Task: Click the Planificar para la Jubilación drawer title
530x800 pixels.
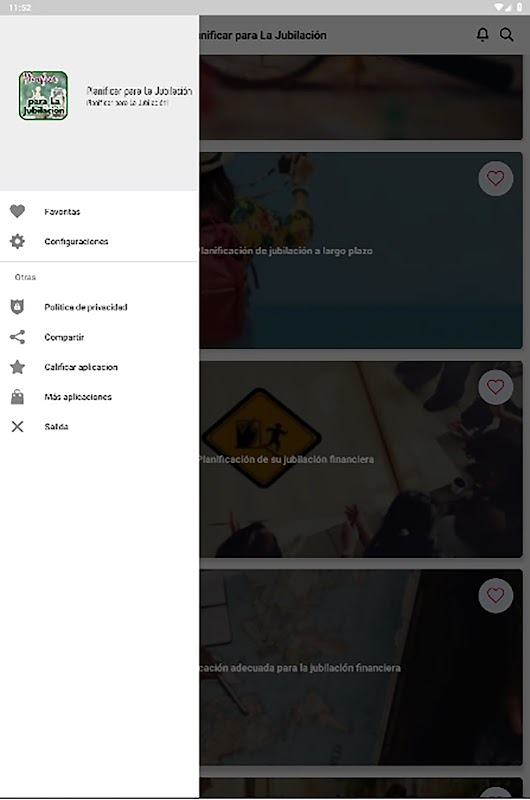Action: click(x=139, y=91)
